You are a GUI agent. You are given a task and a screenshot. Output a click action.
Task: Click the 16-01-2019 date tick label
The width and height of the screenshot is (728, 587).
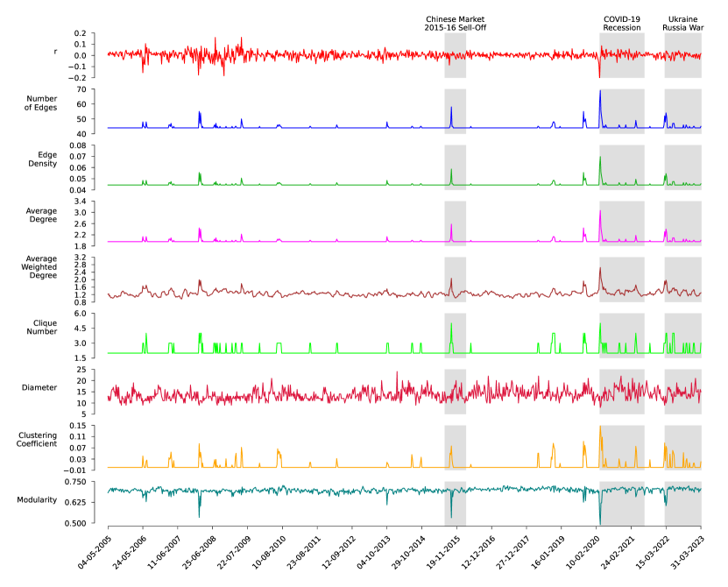click(548, 552)
